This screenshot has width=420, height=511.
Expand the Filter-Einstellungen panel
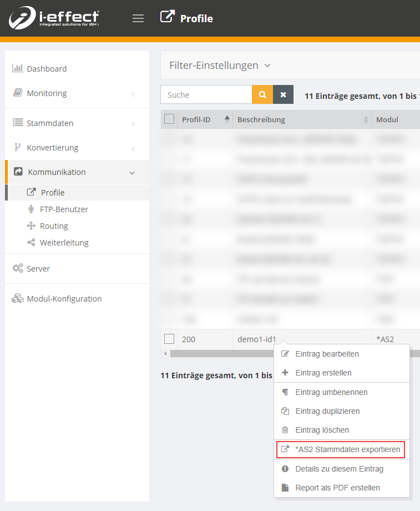pyautogui.click(x=220, y=66)
